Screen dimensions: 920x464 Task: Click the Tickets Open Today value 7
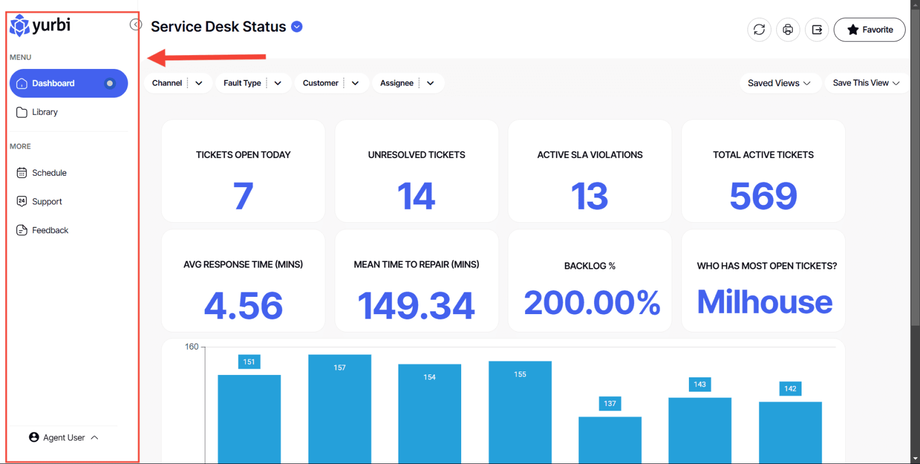click(x=243, y=196)
